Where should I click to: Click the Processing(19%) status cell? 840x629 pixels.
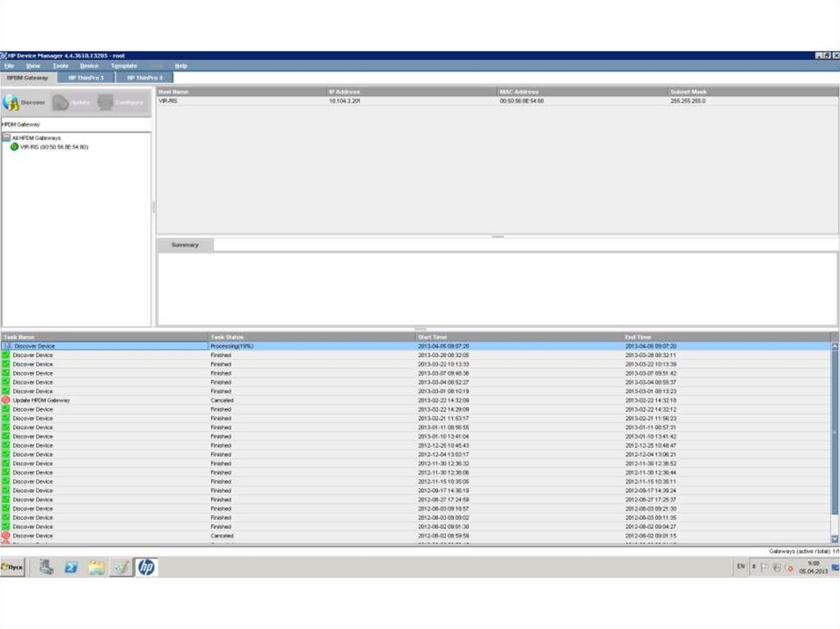(x=313, y=346)
